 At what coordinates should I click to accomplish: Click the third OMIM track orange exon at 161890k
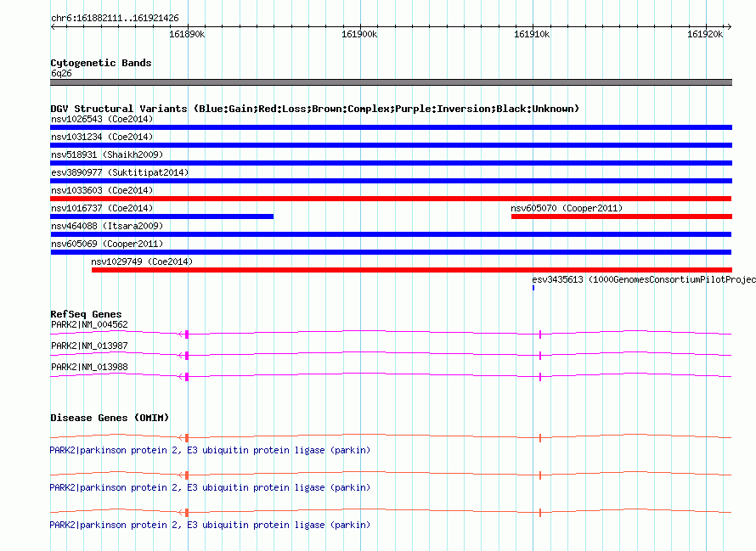[187, 513]
